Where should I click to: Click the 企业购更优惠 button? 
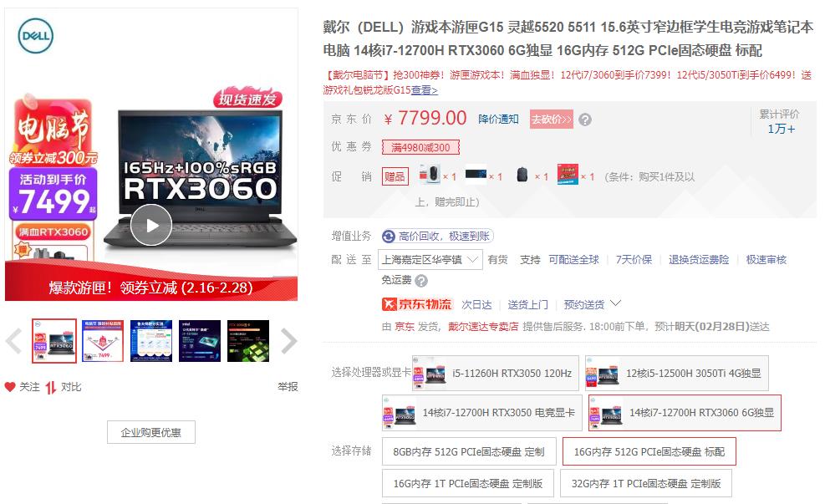tap(151, 432)
